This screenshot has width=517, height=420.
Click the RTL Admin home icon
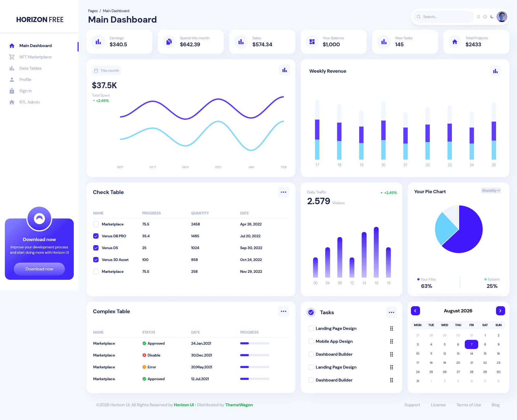pyautogui.click(x=12, y=102)
